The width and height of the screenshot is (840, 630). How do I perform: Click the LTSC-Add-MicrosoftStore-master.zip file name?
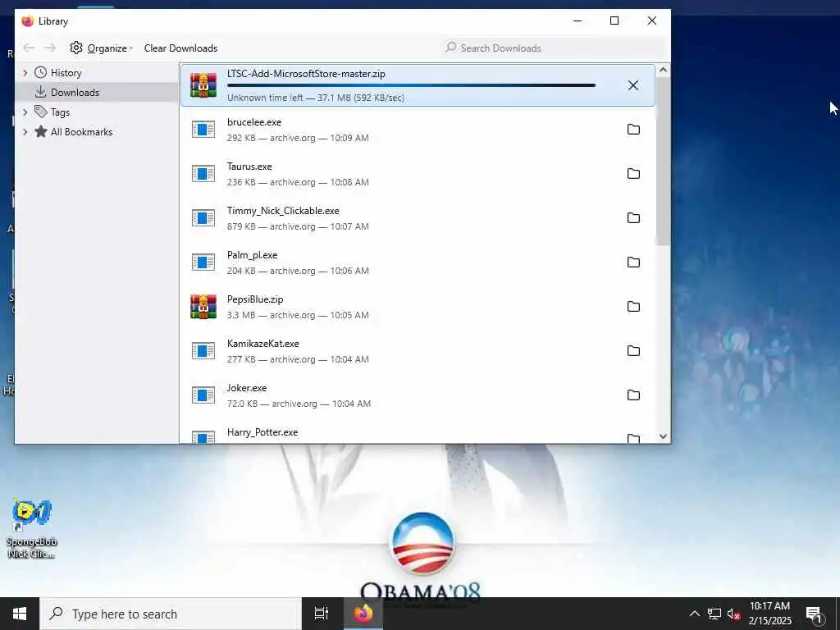tap(306, 74)
